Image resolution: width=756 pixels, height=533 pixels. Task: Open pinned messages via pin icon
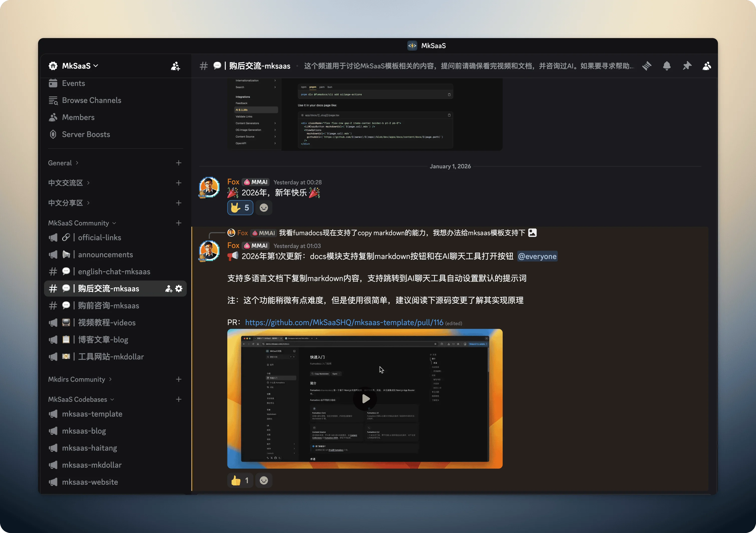[x=687, y=66]
